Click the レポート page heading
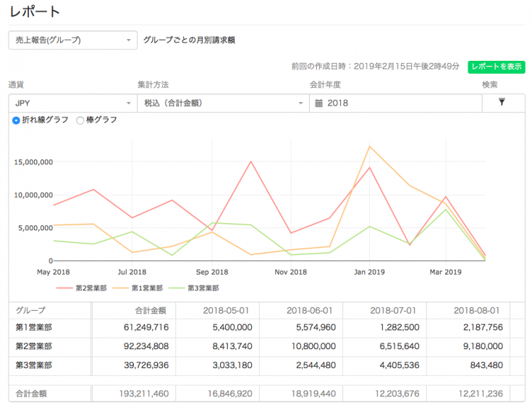The image size is (532, 405). [x=35, y=12]
